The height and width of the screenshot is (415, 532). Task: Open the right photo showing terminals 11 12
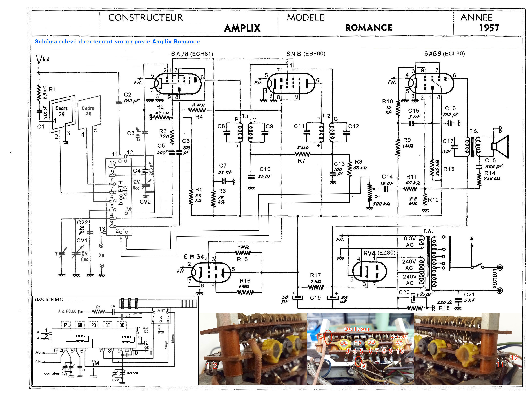(x=468, y=349)
